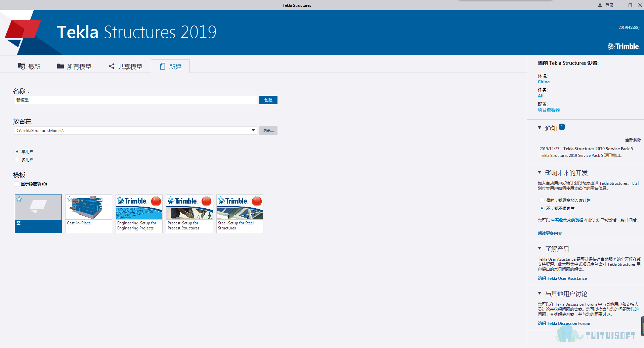Collapse the 与其他用户讨论 section
Viewport: 644px width, 348px height.
(x=540, y=293)
